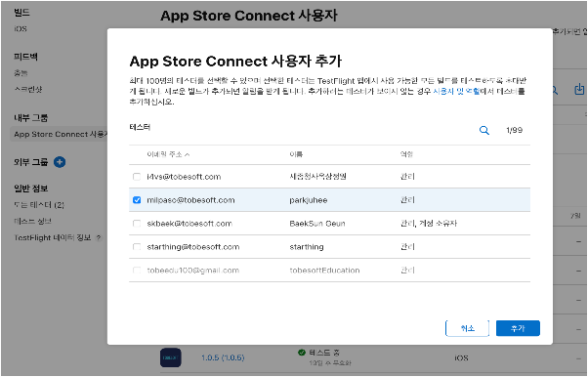588x377 pixels.
Task: Sort by the email address column header
Action: tap(168, 154)
